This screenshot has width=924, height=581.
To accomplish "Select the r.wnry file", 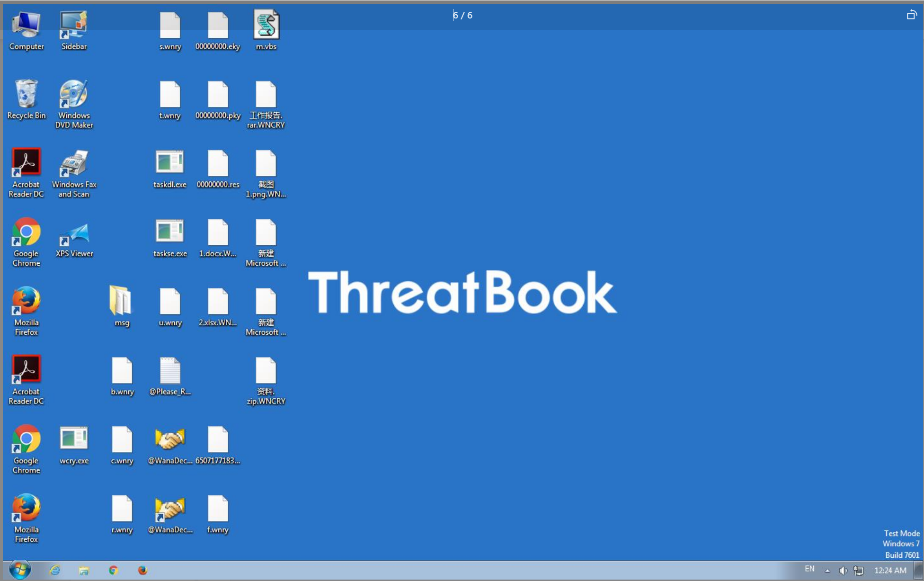I will coord(122,514).
